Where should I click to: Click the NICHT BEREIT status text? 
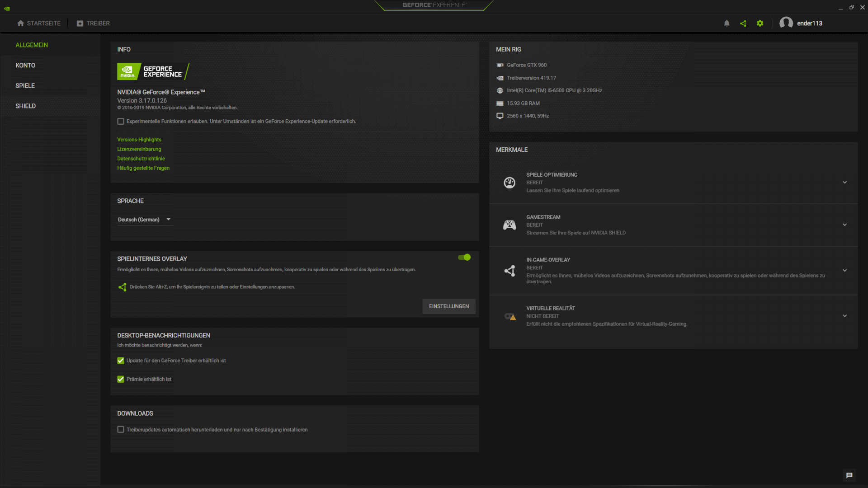tap(542, 316)
